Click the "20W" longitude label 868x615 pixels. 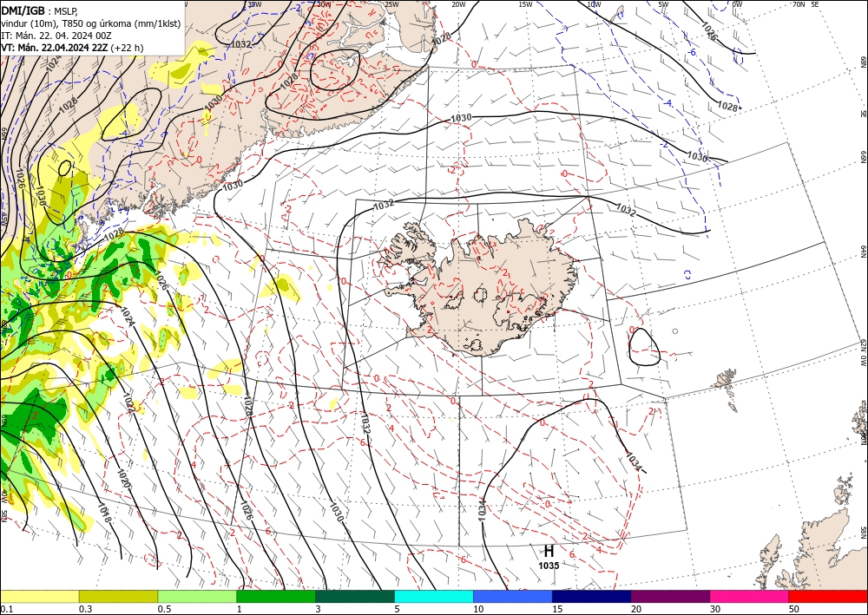click(x=458, y=4)
